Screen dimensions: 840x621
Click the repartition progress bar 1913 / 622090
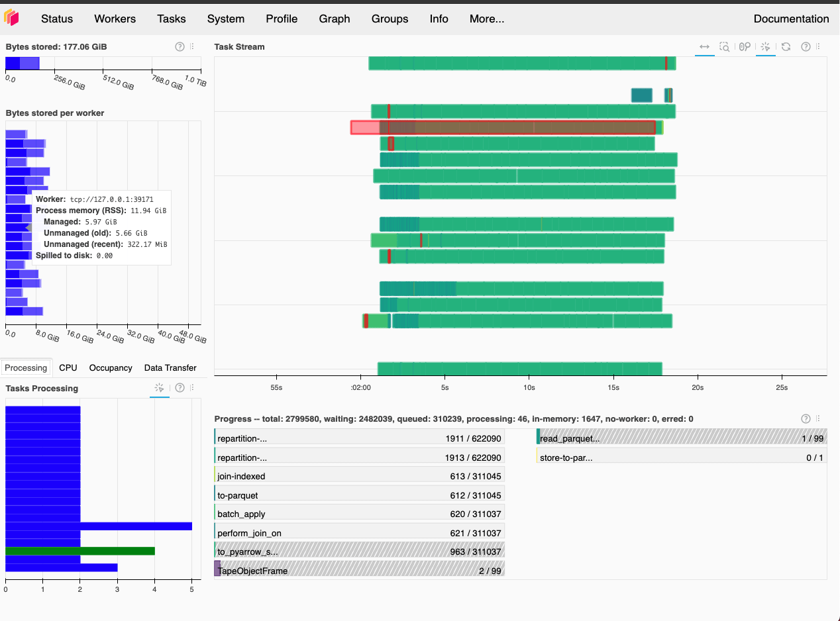pyautogui.click(x=359, y=457)
